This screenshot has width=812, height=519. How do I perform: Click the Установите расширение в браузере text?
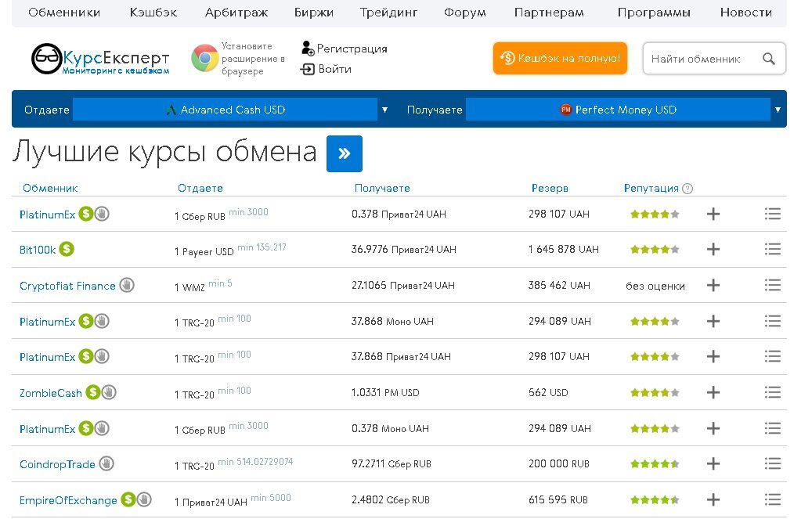coord(253,59)
